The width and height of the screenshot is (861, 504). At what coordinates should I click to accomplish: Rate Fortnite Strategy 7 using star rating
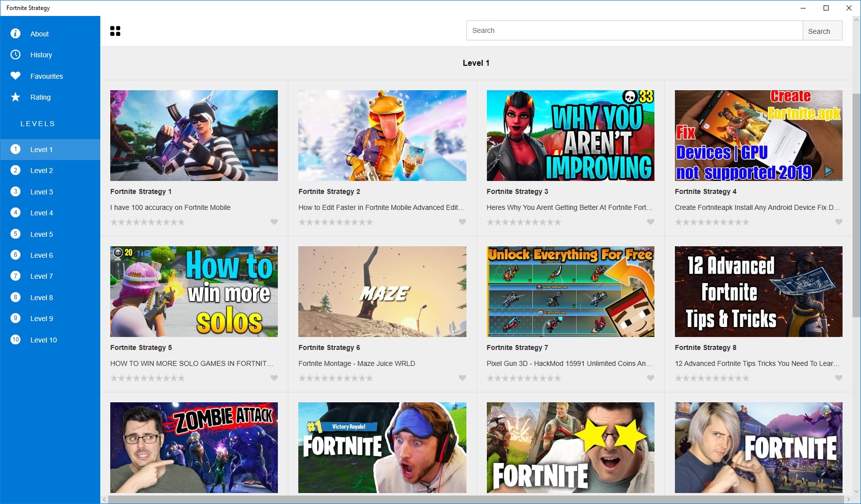tap(524, 378)
